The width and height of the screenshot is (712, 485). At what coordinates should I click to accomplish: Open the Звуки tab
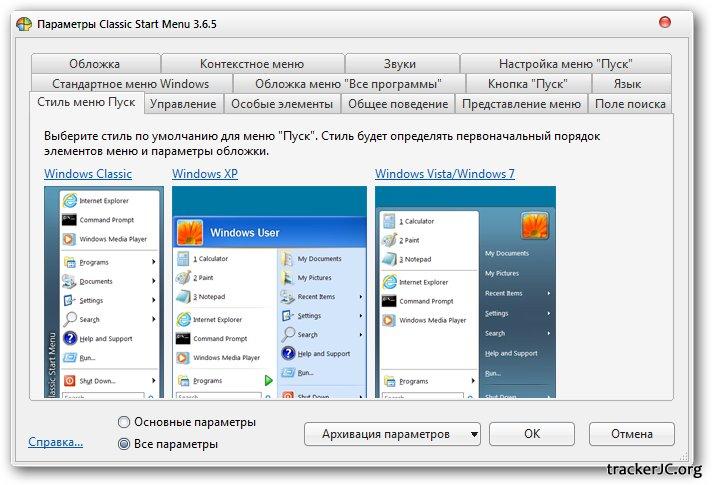coord(399,64)
